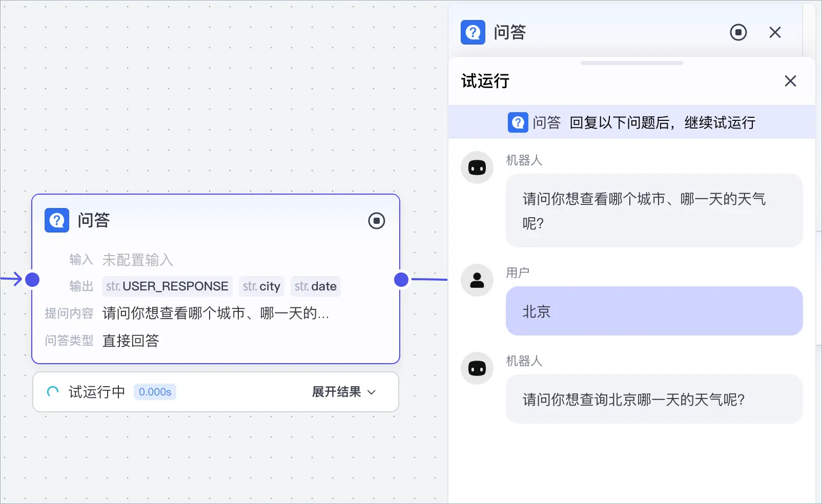Select the str. USER_RESPONSE output tag

pyautogui.click(x=167, y=286)
